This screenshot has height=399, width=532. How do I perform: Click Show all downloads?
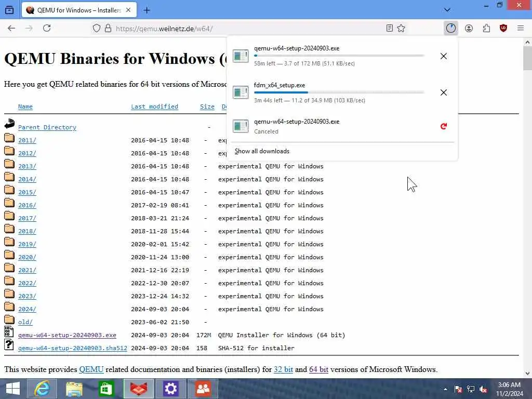(262, 151)
